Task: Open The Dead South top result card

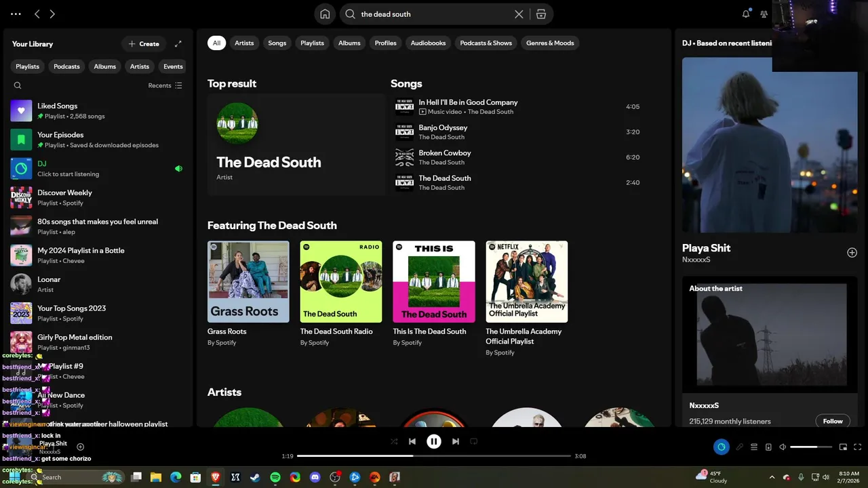Action: pyautogui.click(x=296, y=144)
